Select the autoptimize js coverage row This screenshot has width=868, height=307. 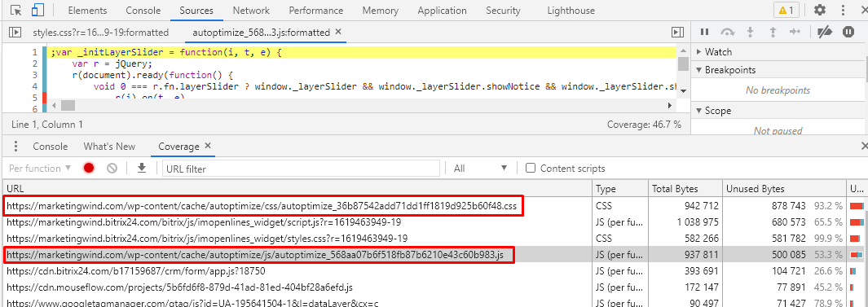434,255
